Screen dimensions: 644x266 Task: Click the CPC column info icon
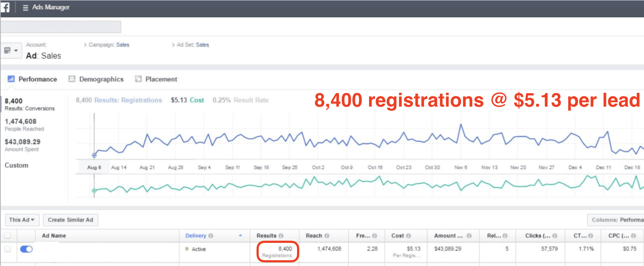(x=634, y=236)
